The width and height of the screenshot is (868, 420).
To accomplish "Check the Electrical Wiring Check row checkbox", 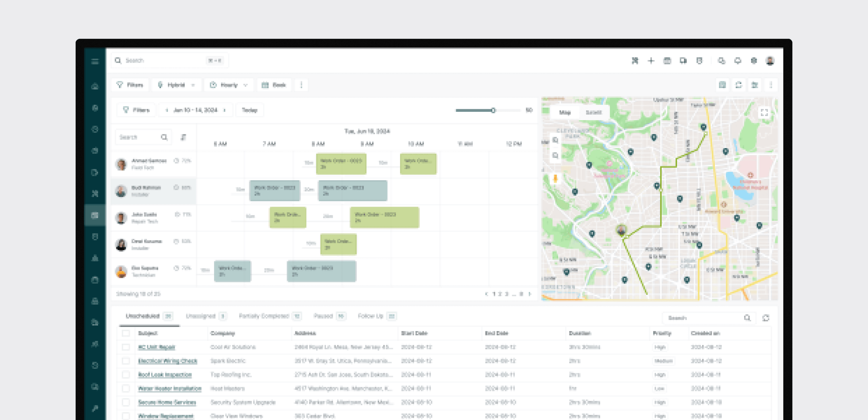I will coord(126,361).
